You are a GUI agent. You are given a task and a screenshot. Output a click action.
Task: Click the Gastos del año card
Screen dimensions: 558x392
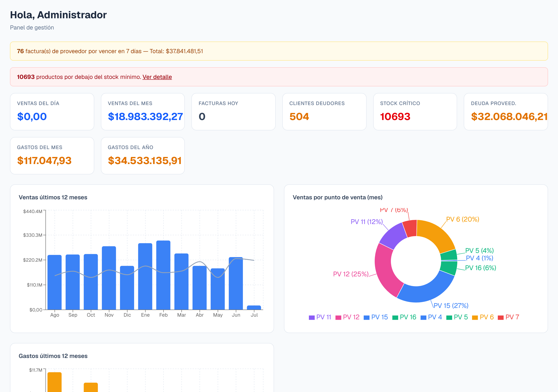pyautogui.click(x=143, y=156)
